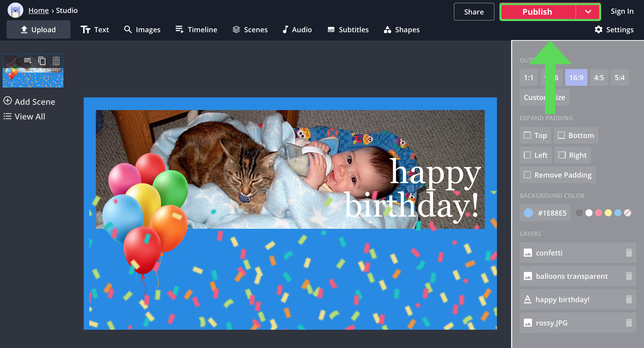Open background color #1E88E5 picker
The width and height of the screenshot is (644, 348).
545,213
